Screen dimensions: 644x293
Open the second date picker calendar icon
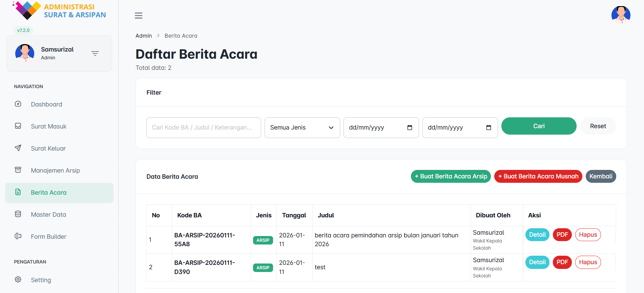pos(488,128)
